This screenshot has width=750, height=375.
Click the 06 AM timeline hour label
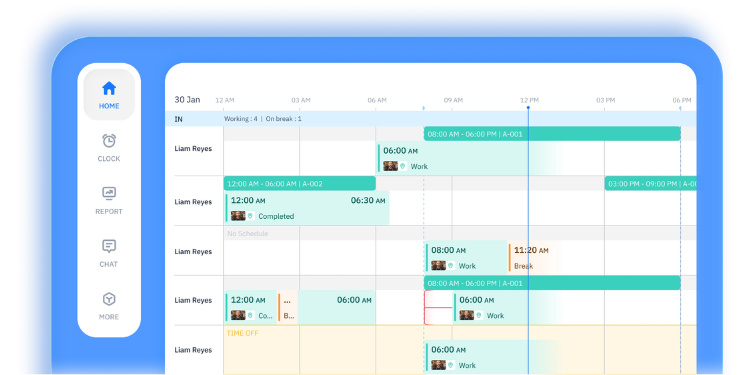(x=377, y=100)
